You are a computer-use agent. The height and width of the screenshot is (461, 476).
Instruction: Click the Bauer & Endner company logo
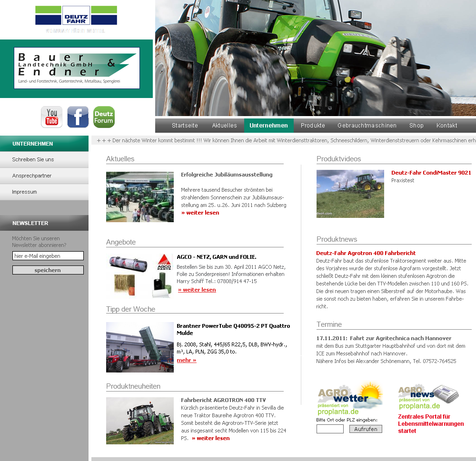click(x=77, y=68)
